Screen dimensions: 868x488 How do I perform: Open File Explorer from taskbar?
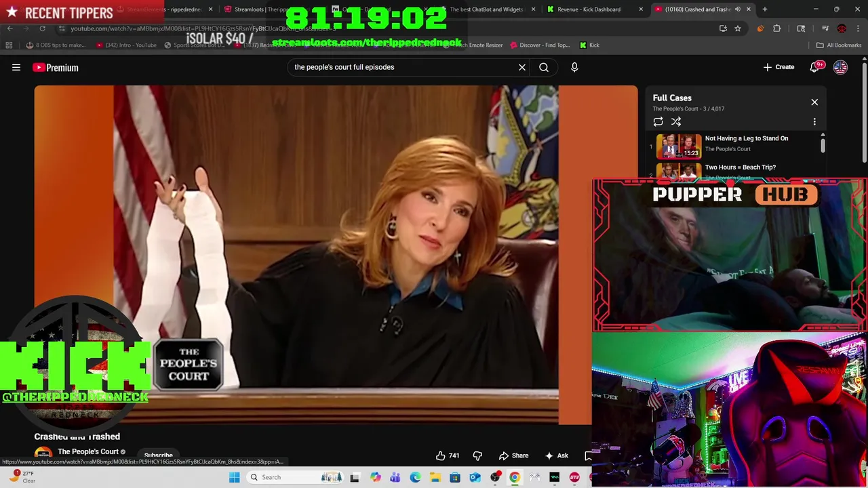click(x=435, y=477)
